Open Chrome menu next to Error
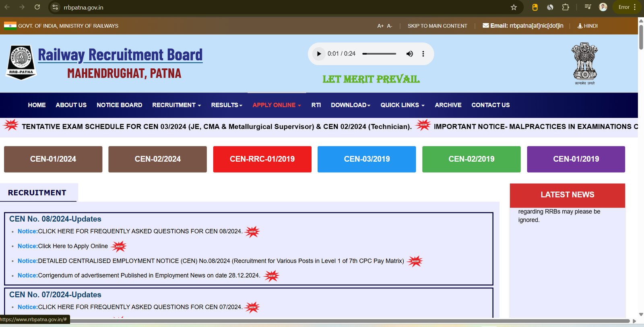The height and width of the screenshot is (327, 644). point(635,7)
